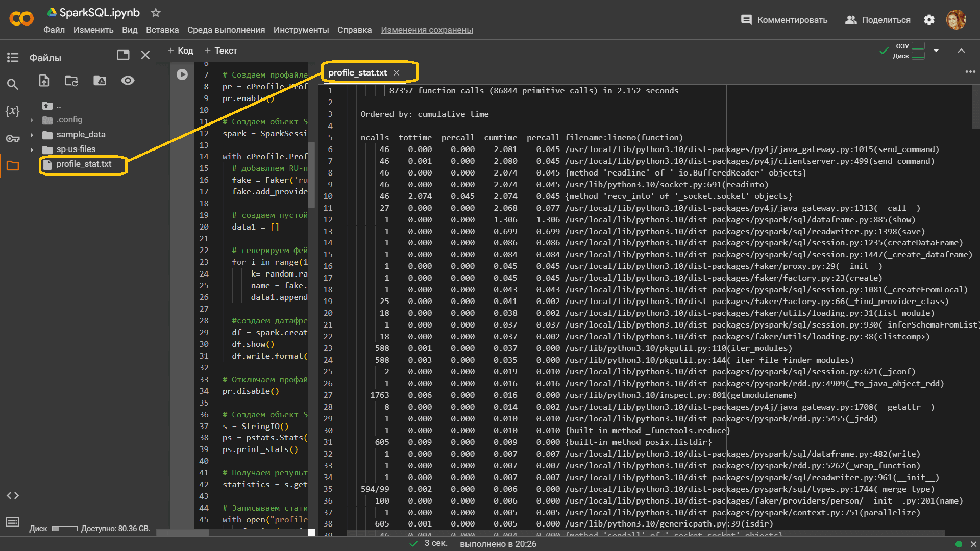Close the Файлы panel

pyautogui.click(x=145, y=55)
